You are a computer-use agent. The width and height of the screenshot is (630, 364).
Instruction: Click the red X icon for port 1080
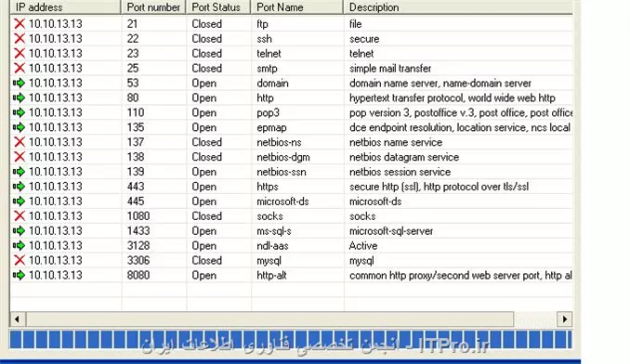[x=19, y=216]
